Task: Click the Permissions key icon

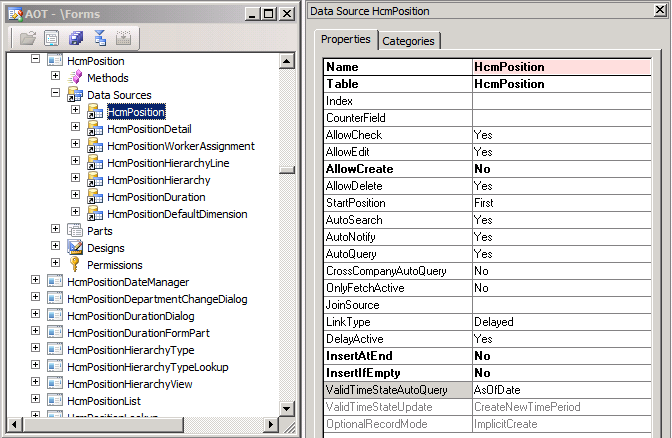Action: click(75, 264)
